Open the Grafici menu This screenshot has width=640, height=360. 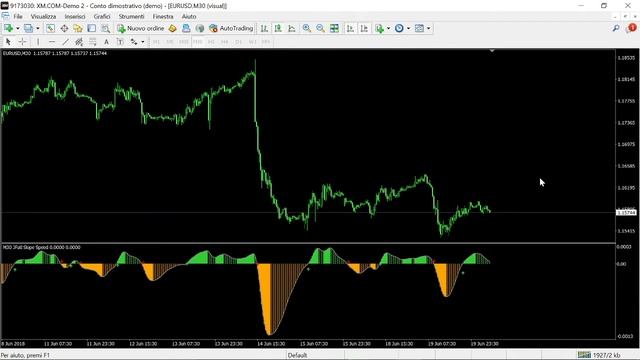click(102, 16)
